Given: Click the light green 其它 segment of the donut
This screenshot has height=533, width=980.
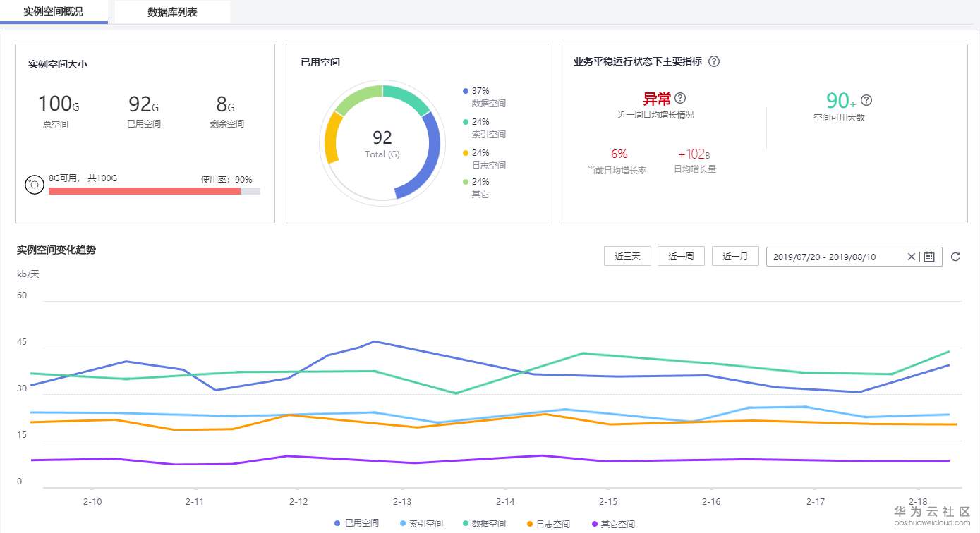Looking at the screenshot, I should [x=358, y=98].
